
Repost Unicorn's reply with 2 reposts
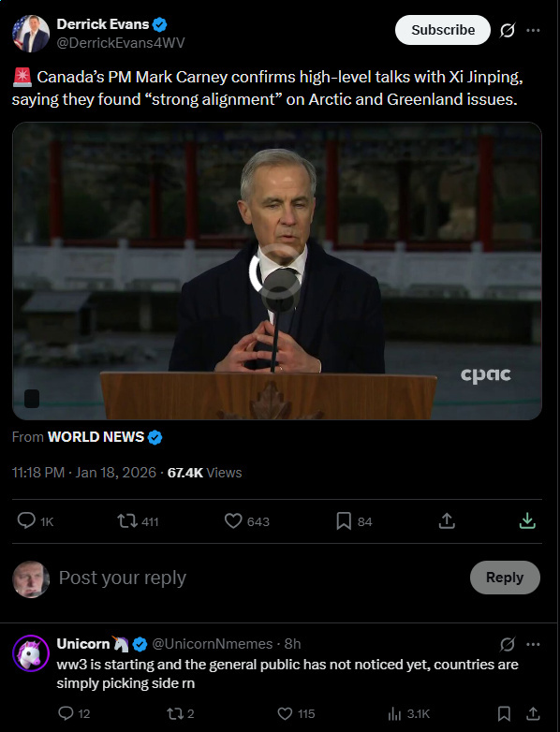tap(181, 713)
